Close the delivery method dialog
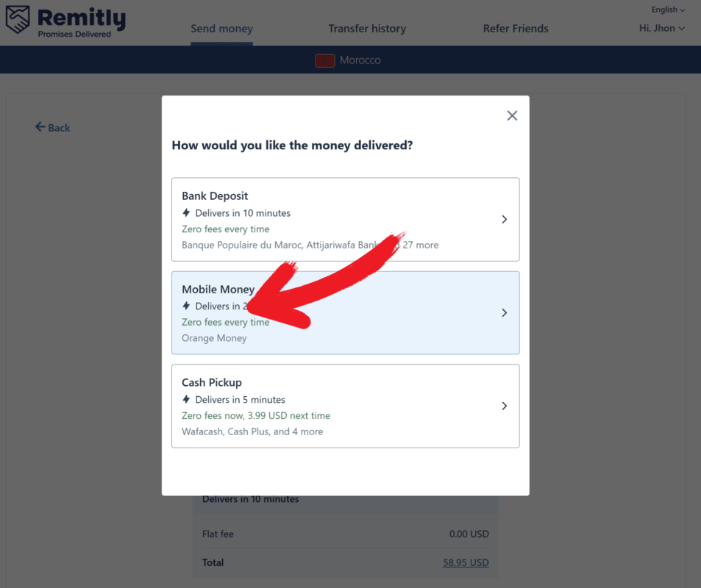Image resolution: width=701 pixels, height=588 pixels. [512, 115]
